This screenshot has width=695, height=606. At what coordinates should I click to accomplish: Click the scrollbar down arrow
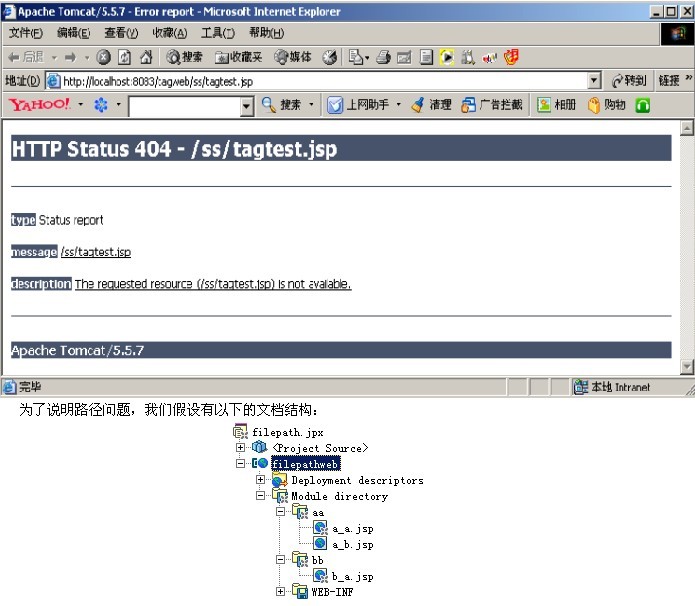[x=687, y=367]
